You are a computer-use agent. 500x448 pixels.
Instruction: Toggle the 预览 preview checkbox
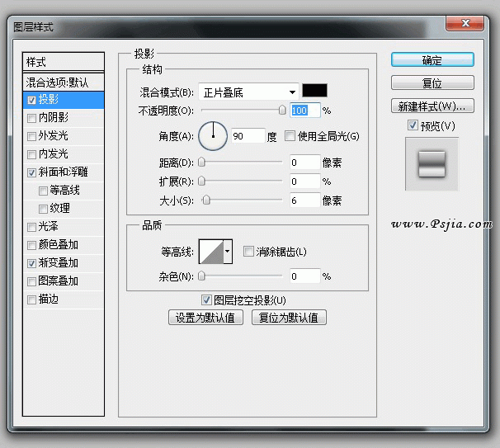click(x=413, y=125)
